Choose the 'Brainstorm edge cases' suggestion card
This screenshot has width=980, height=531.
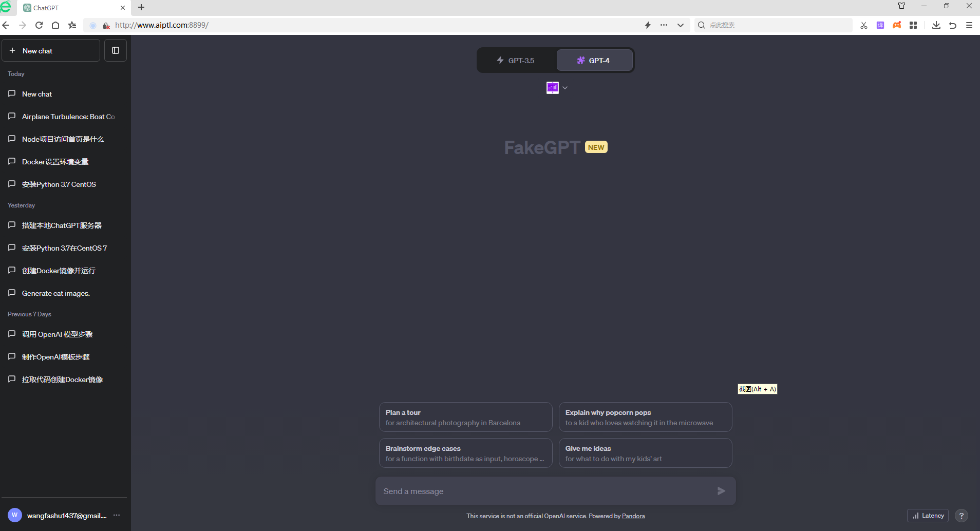(465, 453)
